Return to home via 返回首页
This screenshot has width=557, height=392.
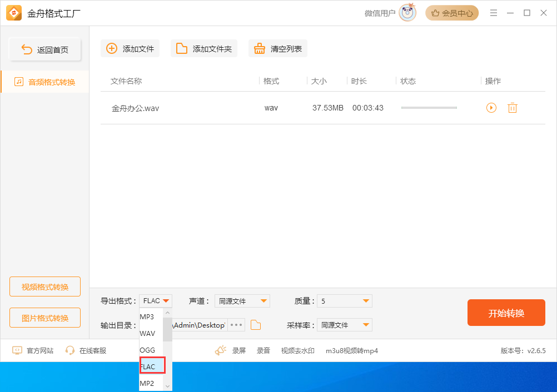pos(45,49)
